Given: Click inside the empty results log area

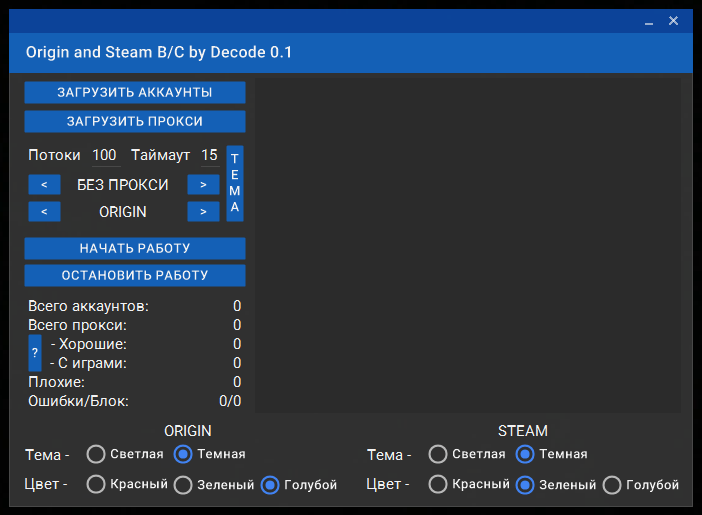Looking at the screenshot, I should [x=468, y=245].
